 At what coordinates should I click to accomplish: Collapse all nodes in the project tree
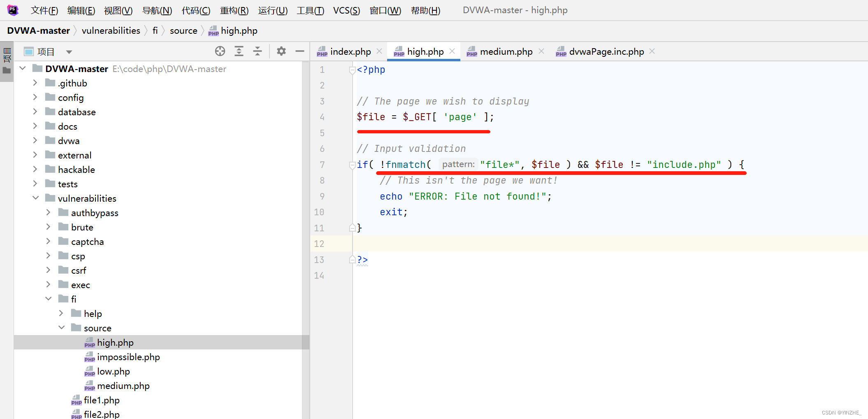[258, 51]
